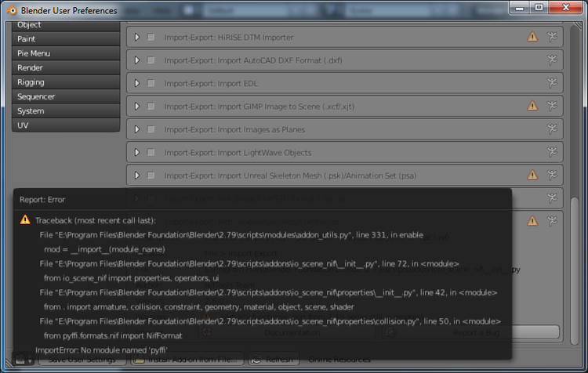Click the Traceback (most recent call last) line
Viewport: 588px width, 373px height.
[x=96, y=220]
